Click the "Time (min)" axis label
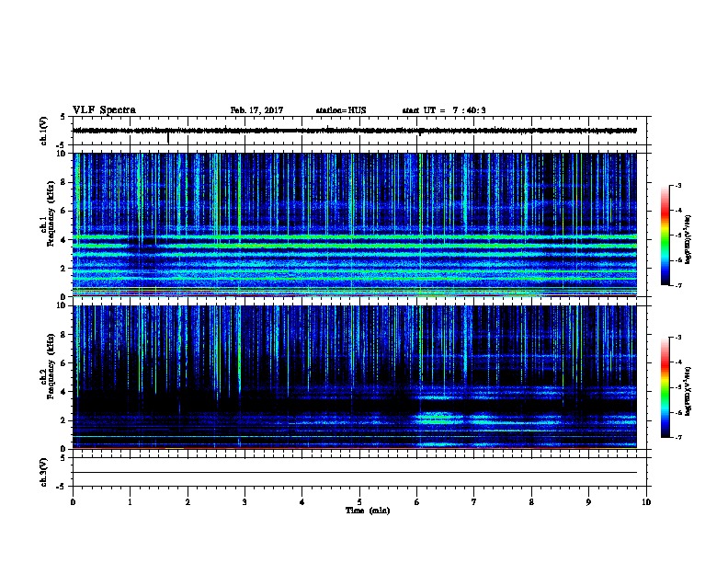Image resolution: width=728 pixels, height=563 pixels. click(x=368, y=511)
